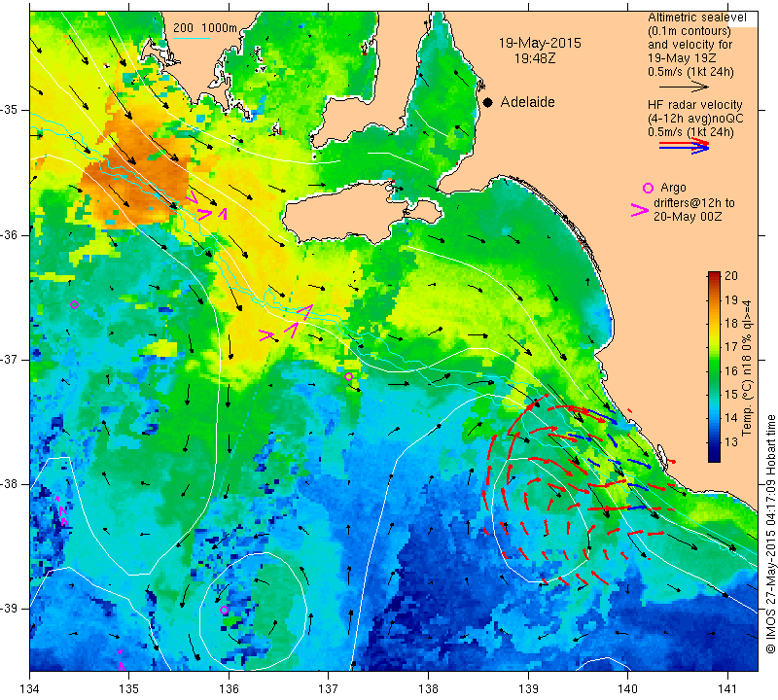Click the longitude label 141
Image resolution: width=778 pixels, height=700 pixels.
point(727,689)
